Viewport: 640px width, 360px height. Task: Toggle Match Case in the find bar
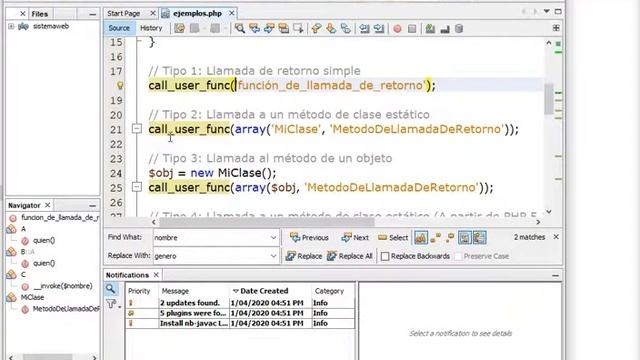click(420, 238)
